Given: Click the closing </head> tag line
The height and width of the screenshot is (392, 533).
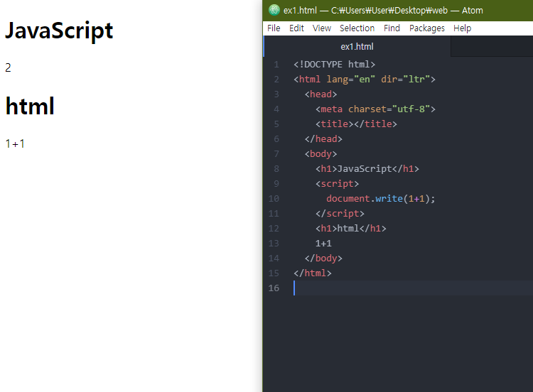Looking at the screenshot, I should (x=323, y=139).
